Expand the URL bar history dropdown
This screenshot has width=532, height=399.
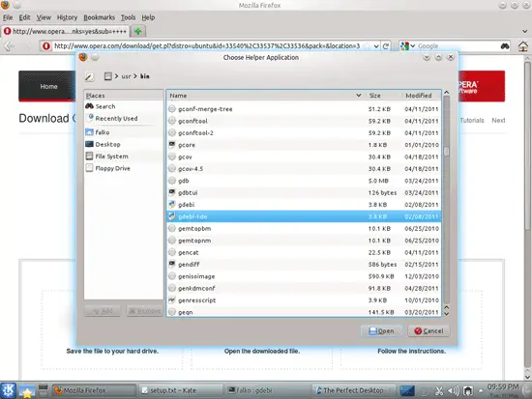(x=376, y=46)
